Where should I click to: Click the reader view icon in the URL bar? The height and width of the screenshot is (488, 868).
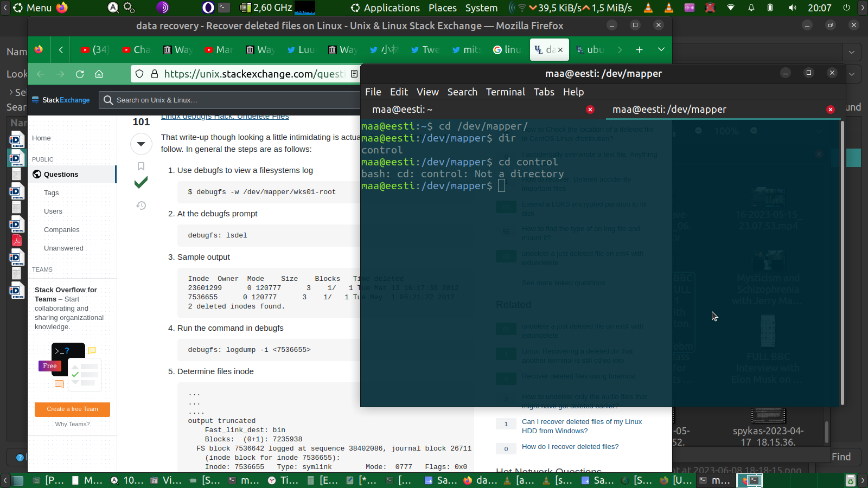point(354,74)
